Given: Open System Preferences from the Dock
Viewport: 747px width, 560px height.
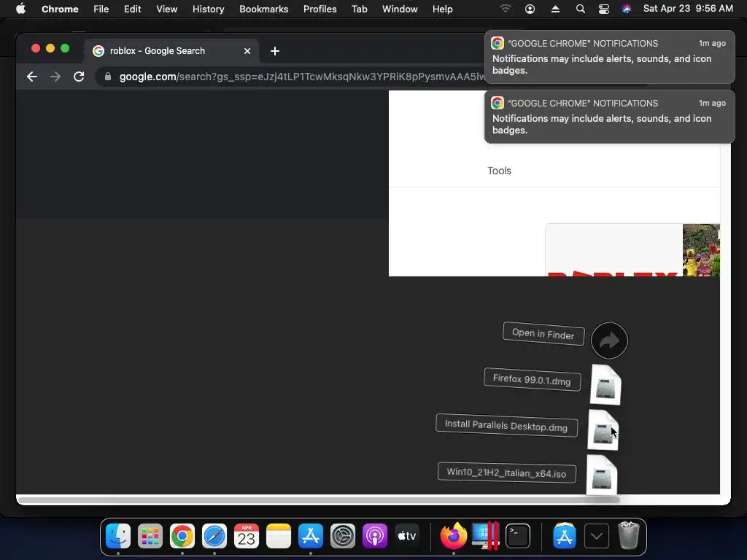Looking at the screenshot, I should (343, 536).
